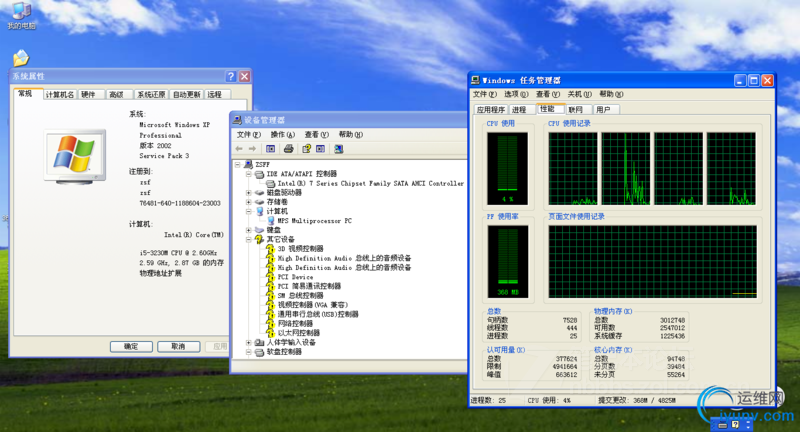This screenshot has width=800, height=432.
Task: Click the CPU 使用: 4% status bar entry
Action: click(x=549, y=401)
